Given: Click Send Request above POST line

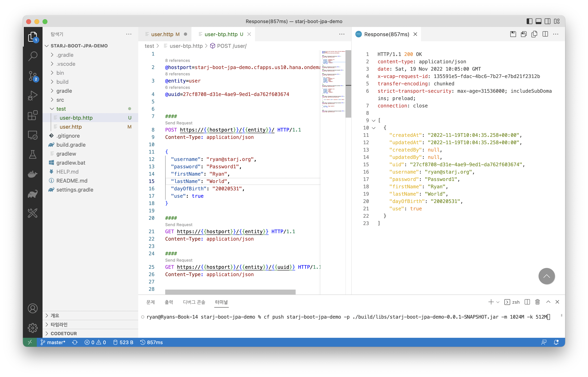Looking at the screenshot, I should coord(179,123).
